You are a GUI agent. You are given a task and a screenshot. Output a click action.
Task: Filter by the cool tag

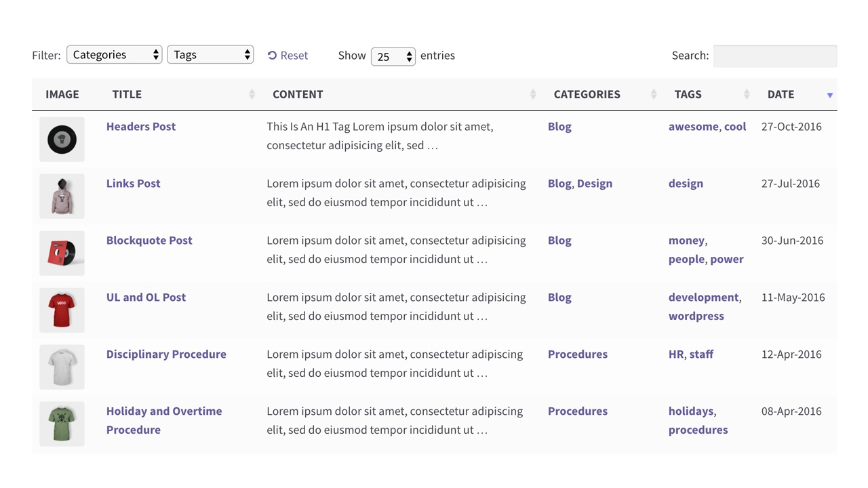click(x=735, y=127)
